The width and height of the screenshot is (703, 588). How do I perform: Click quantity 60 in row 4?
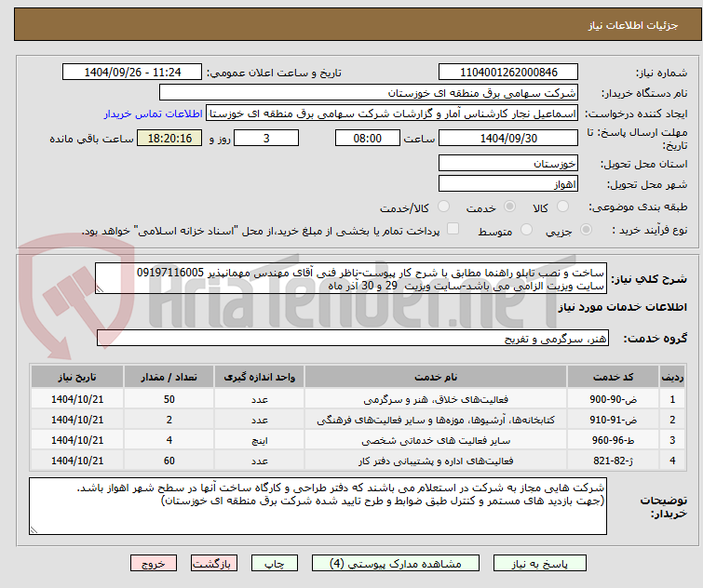pos(169,461)
